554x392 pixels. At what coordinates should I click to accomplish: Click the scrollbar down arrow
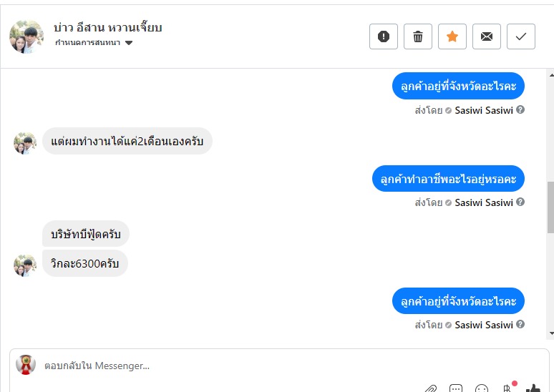(550, 333)
